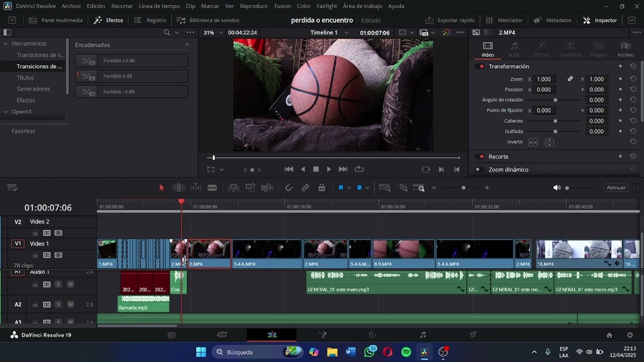Toggle the Zoom dinámico switch
The height and width of the screenshot is (362, 644).
(479, 169)
